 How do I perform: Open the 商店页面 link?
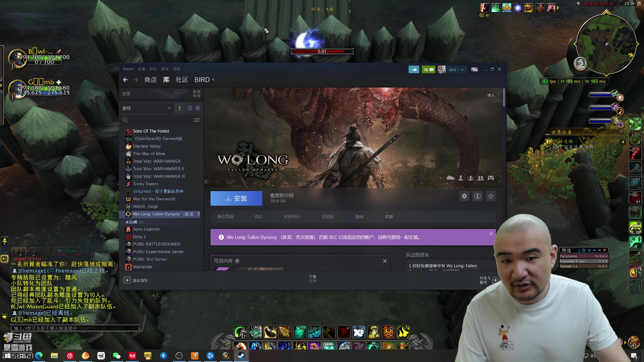(225, 217)
